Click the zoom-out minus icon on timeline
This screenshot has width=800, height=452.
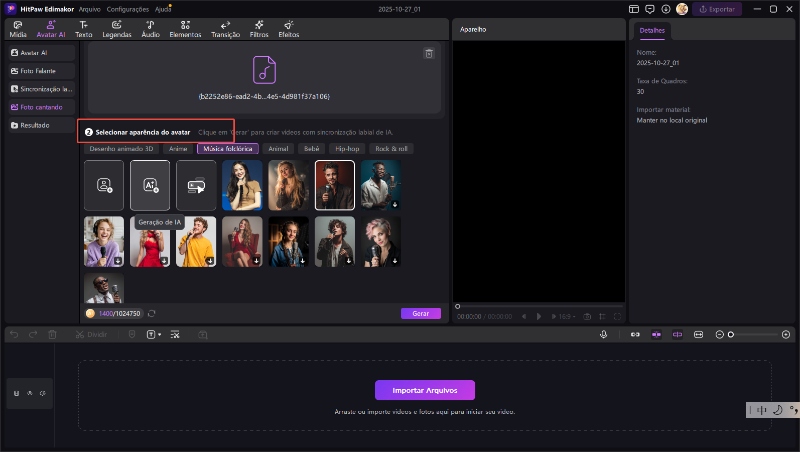tap(719, 334)
